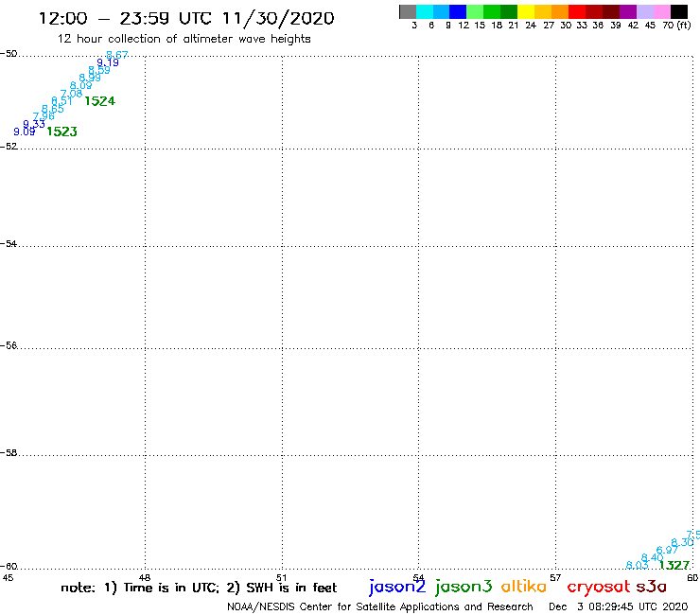Image resolution: width=700 pixels, height=615 pixels.
Task: Click the green 1327 time label
Action: click(674, 566)
